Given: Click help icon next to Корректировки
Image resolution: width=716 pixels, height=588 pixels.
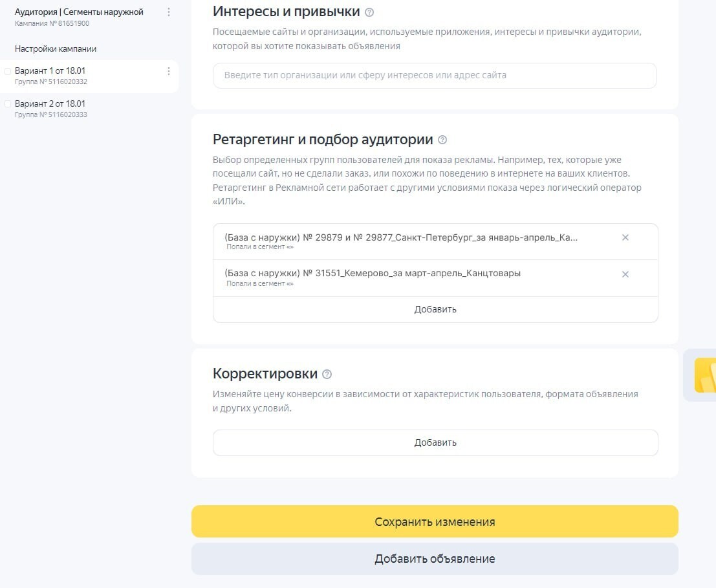Looking at the screenshot, I should click(327, 374).
